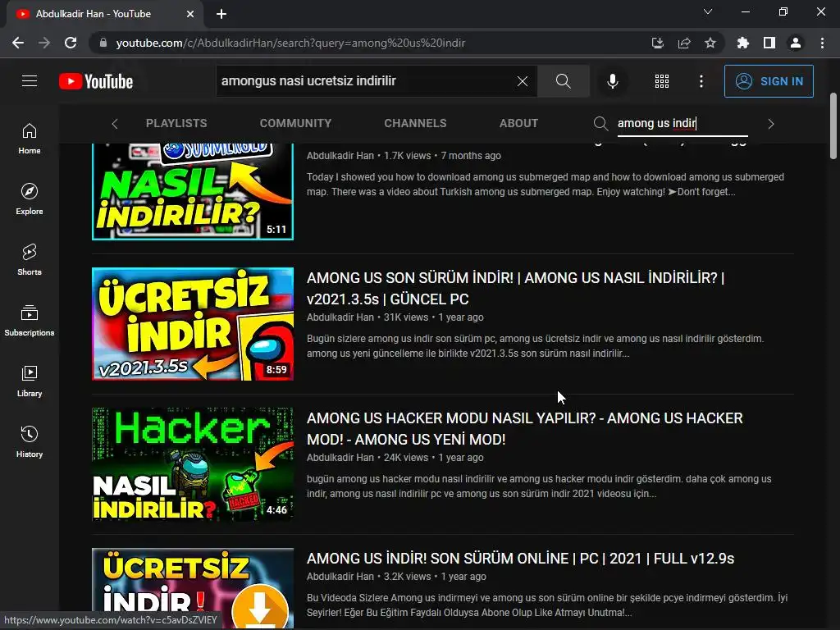The height and width of the screenshot is (630, 840).
Task: Open the YouTube hamburger guide menu
Action: point(30,81)
